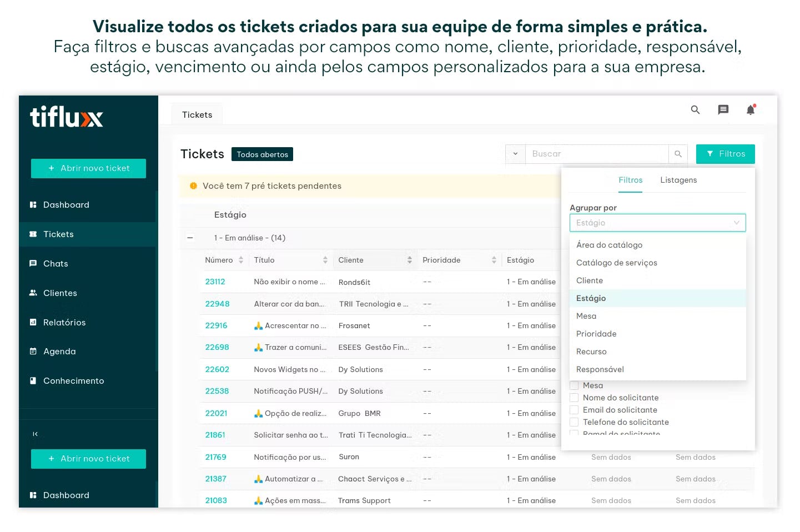Go to Clientes in sidebar
Viewport: 800px width, 532px height.
60,293
